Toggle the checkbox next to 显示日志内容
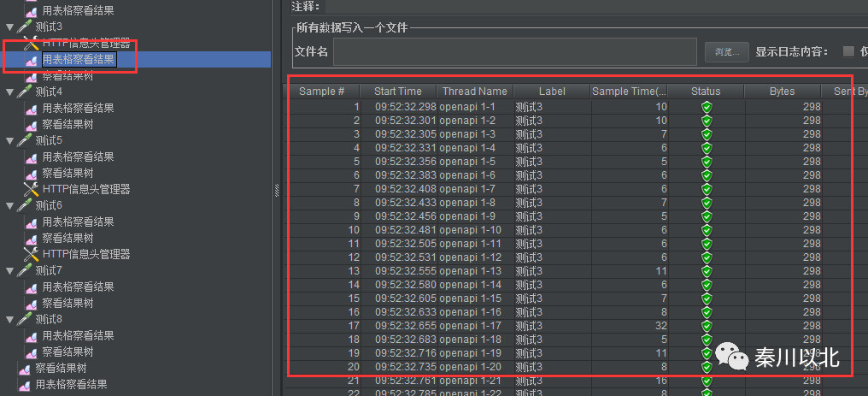Image resolution: width=868 pixels, height=396 pixels. pyautogui.click(x=848, y=51)
